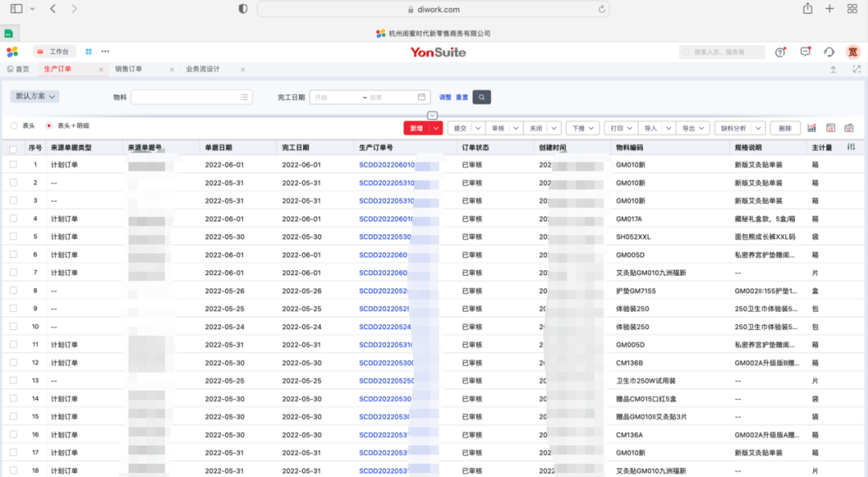
Task: Click the Safari address bar diwork.com
Action: (x=433, y=10)
